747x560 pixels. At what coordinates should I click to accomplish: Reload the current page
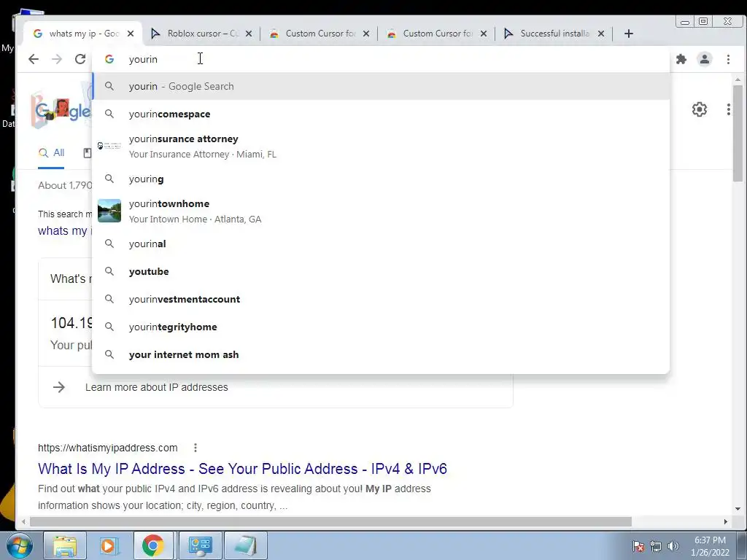tap(80, 59)
